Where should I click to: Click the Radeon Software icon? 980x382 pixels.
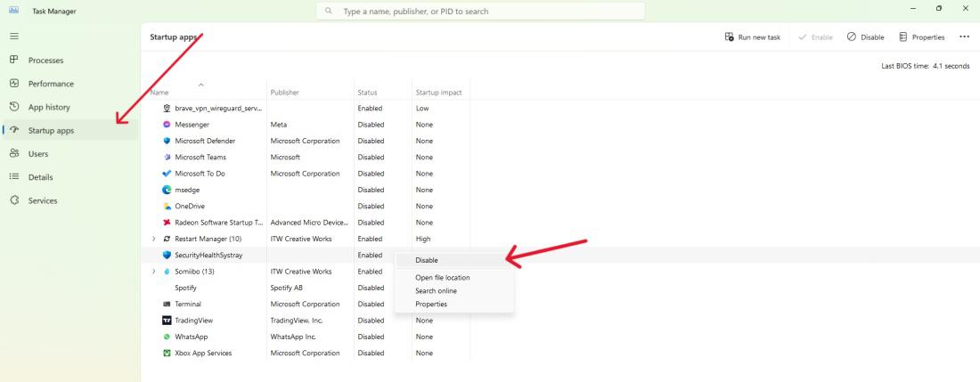(x=167, y=223)
